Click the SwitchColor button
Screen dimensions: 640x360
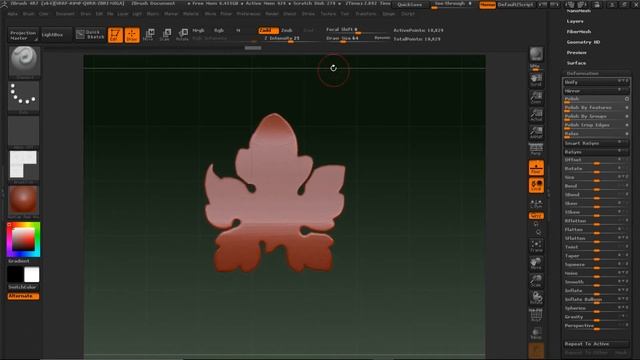[x=24, y=287]
